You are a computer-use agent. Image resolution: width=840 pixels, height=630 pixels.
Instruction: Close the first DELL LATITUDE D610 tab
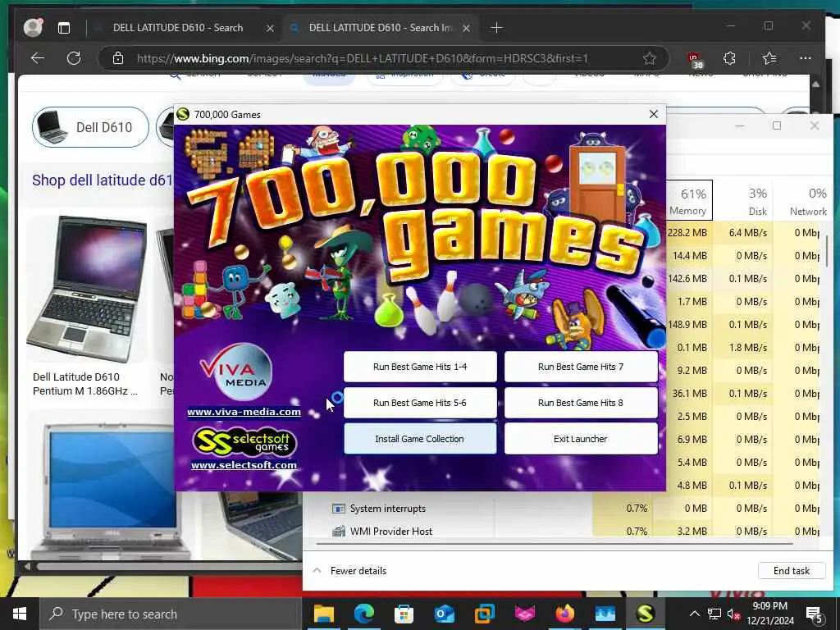(x=270, y=28)
